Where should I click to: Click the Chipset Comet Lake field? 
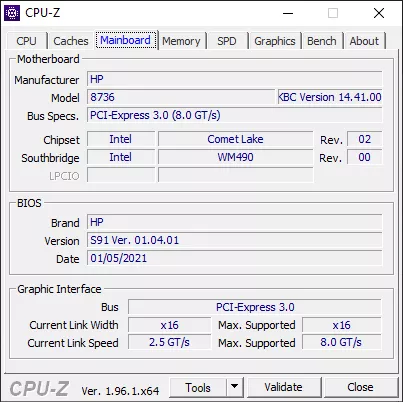click(x=236, y=139)
